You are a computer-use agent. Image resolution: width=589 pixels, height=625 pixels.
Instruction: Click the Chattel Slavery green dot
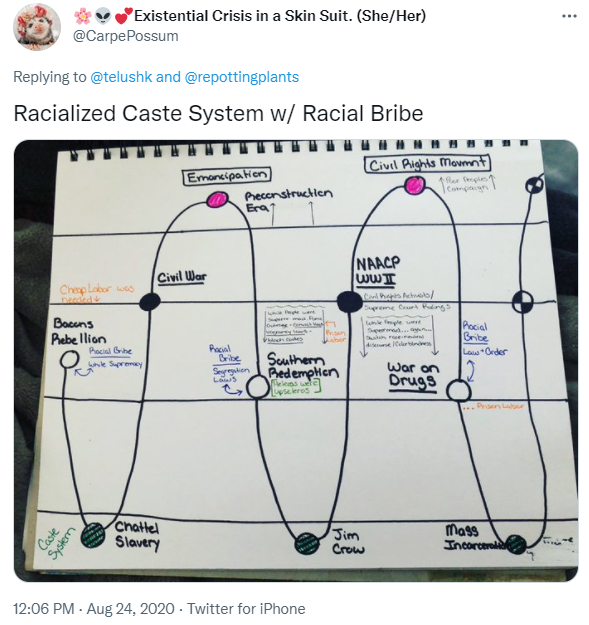tap(93, 535)
